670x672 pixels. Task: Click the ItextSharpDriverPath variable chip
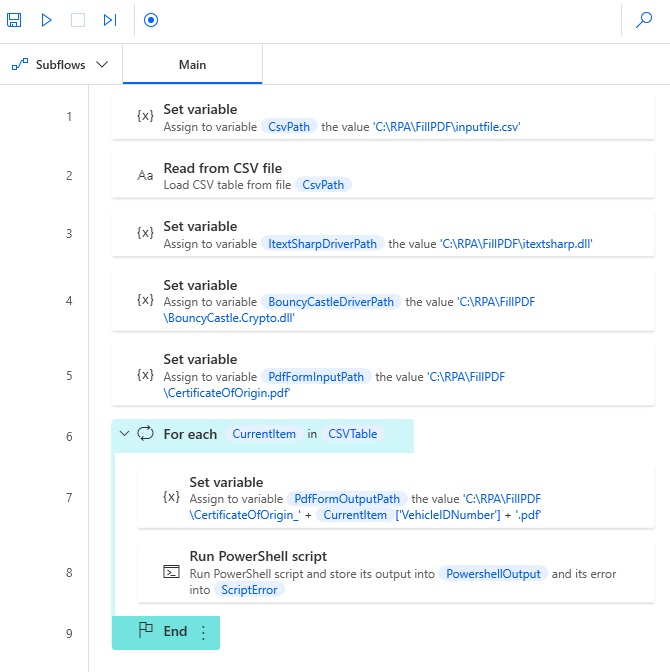click(322, 244)
